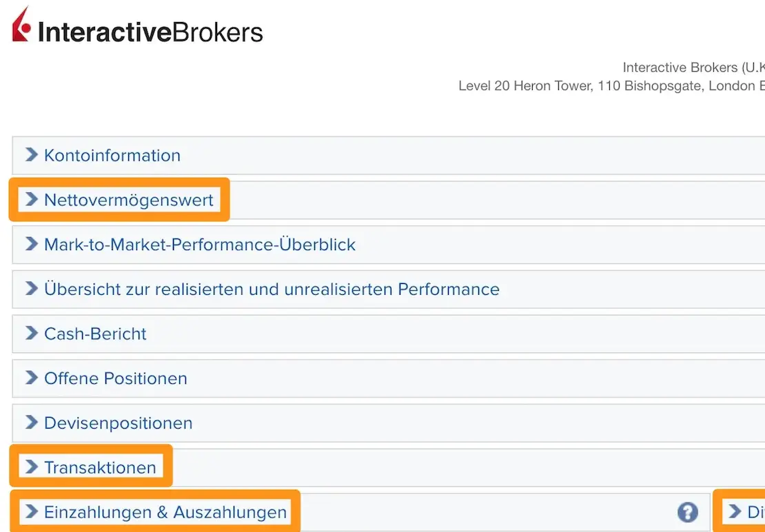Open the Cash-Bericht section label

click(x=95, y=334)
